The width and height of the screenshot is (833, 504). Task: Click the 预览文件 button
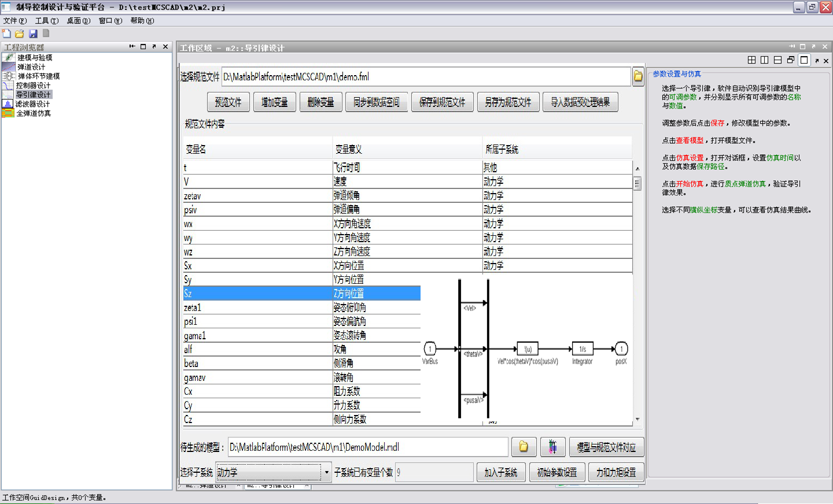pos(228,102)
